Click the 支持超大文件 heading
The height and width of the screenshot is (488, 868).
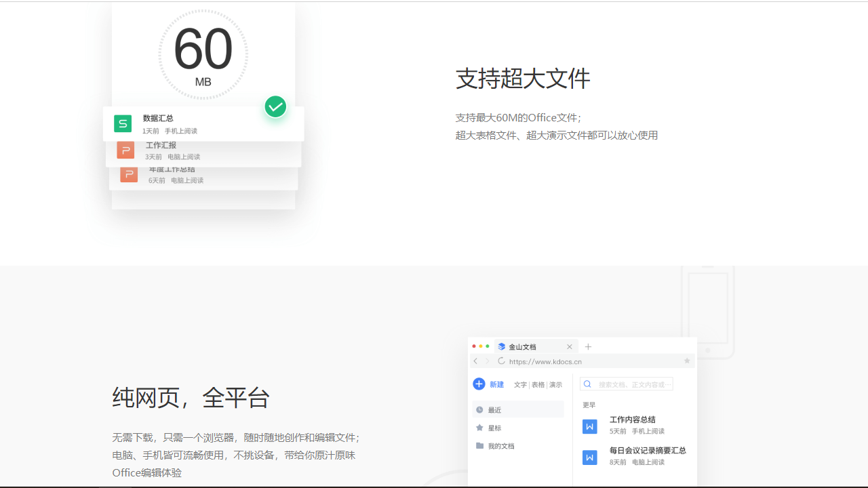(x=523, y=79)
